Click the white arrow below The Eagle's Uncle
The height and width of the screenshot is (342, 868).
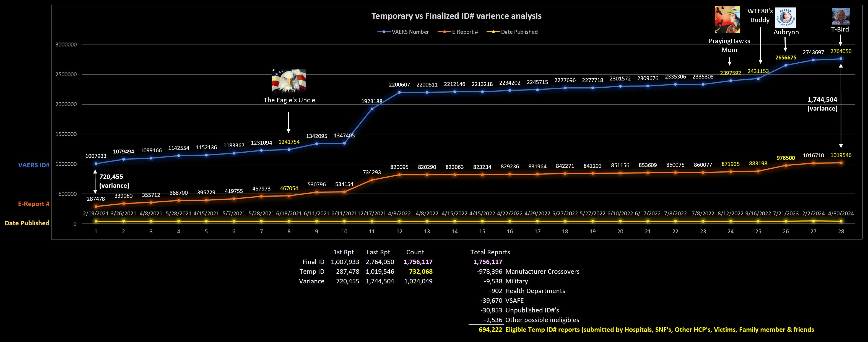288,122
